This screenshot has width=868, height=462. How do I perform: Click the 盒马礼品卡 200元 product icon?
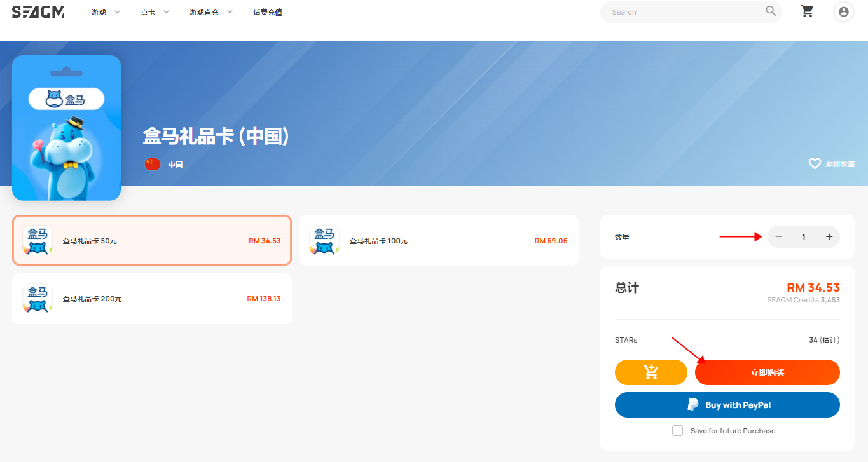click(38, 299)
